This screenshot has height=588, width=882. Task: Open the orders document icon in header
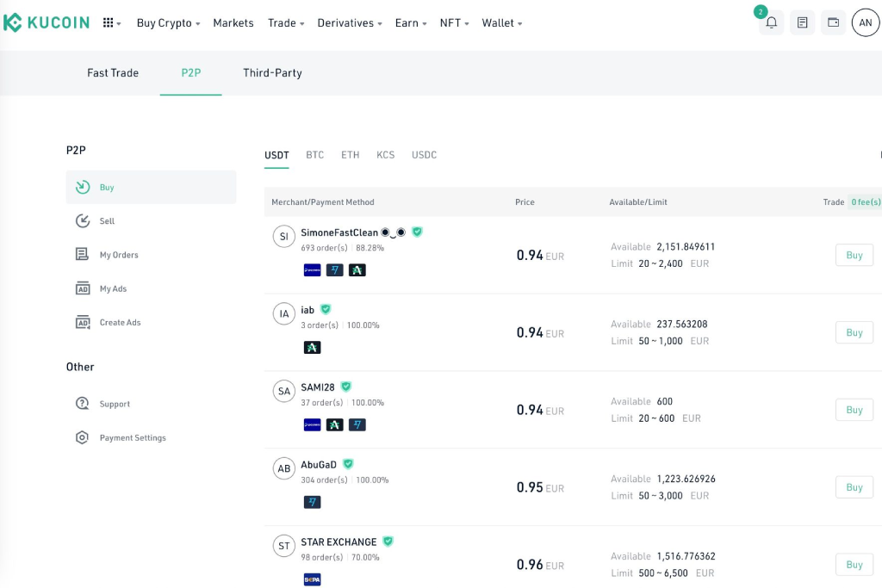(802, 23)
